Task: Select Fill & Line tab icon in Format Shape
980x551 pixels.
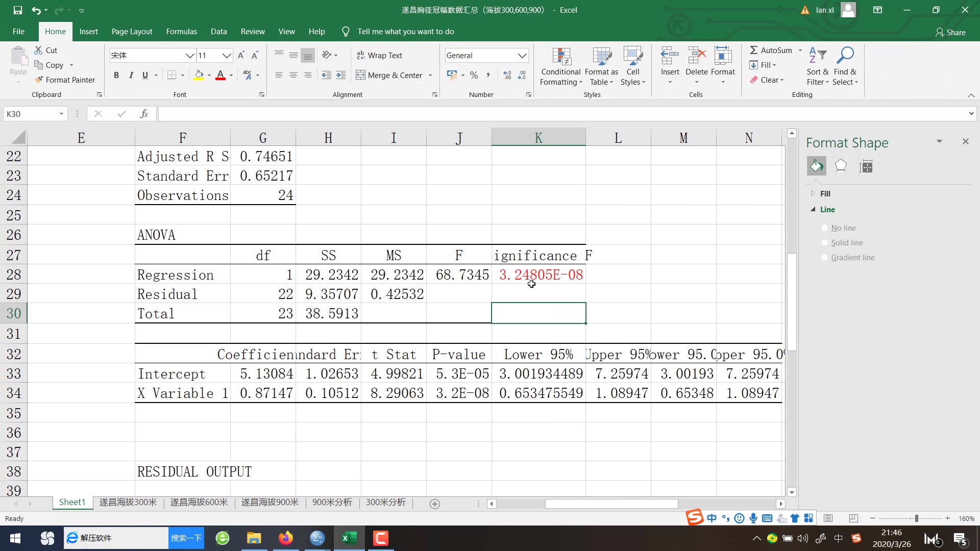Action: pyautogui.click(x=816, y=166)
